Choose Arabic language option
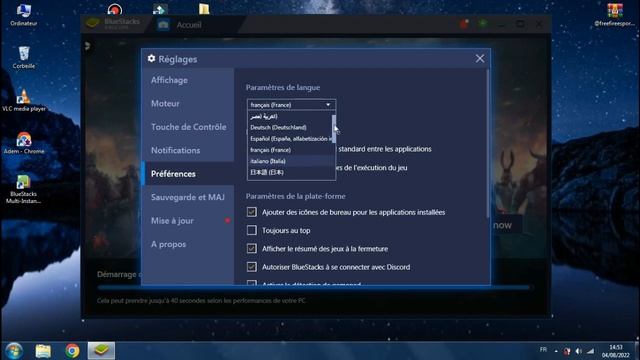The width and height of the screenshot is (640, 360). (x=290, y=116)
